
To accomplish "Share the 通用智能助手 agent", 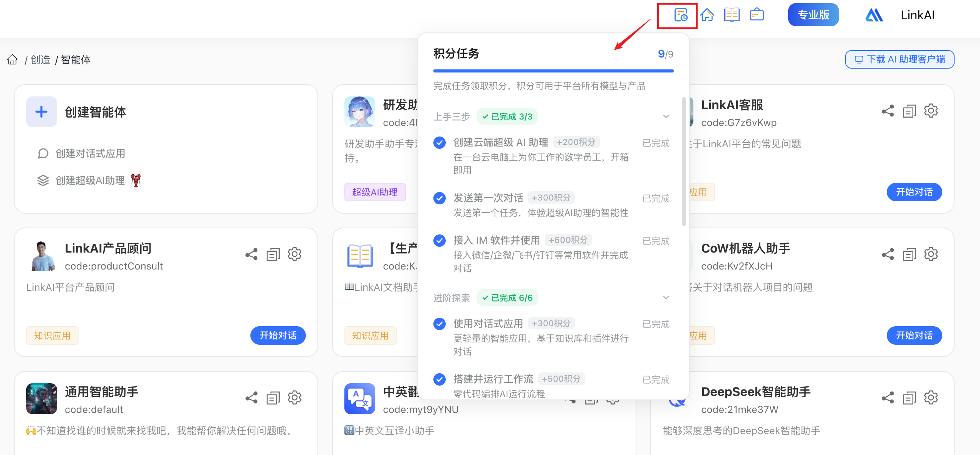I will (x=252, y=398).
